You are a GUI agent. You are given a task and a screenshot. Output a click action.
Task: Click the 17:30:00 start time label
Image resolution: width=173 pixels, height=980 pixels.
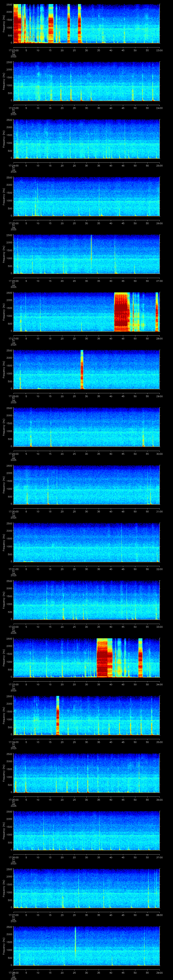(x=13, y=511)
